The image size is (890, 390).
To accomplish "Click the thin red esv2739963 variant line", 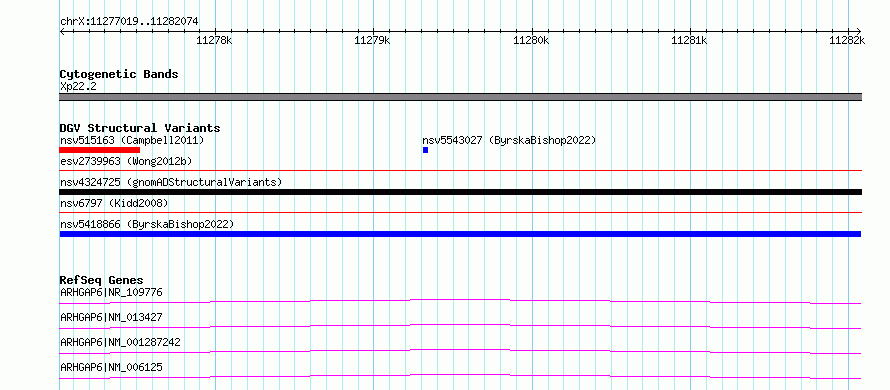I will [x=460, y=170].
